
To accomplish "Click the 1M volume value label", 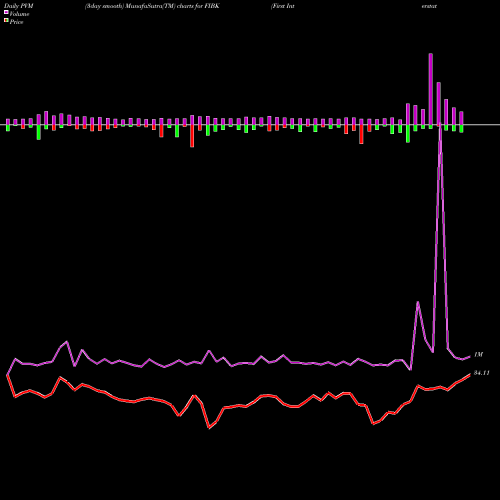I will click(x=478, y=355).
